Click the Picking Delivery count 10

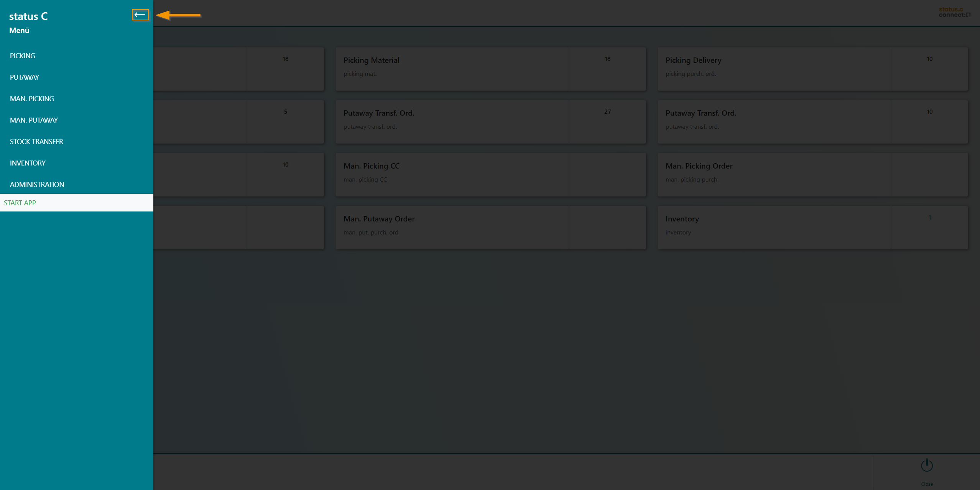tap(929, 59)
